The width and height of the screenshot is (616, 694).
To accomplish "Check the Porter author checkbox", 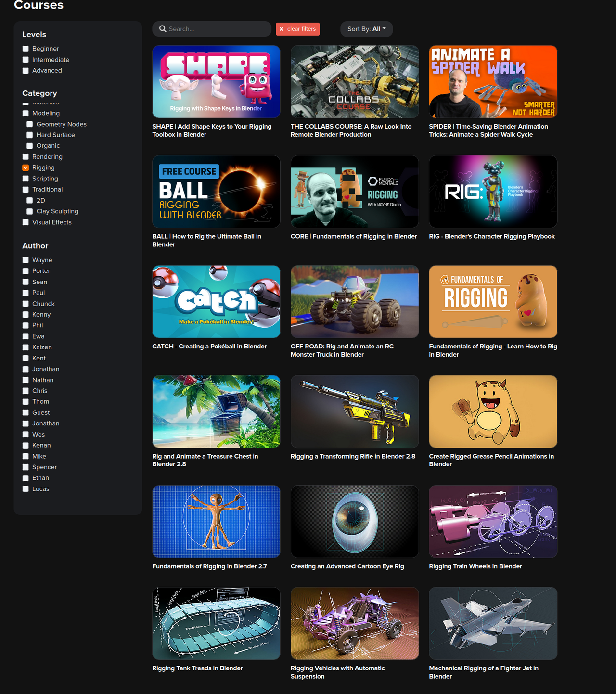I will pyautogui.click(x=26, y=271).
